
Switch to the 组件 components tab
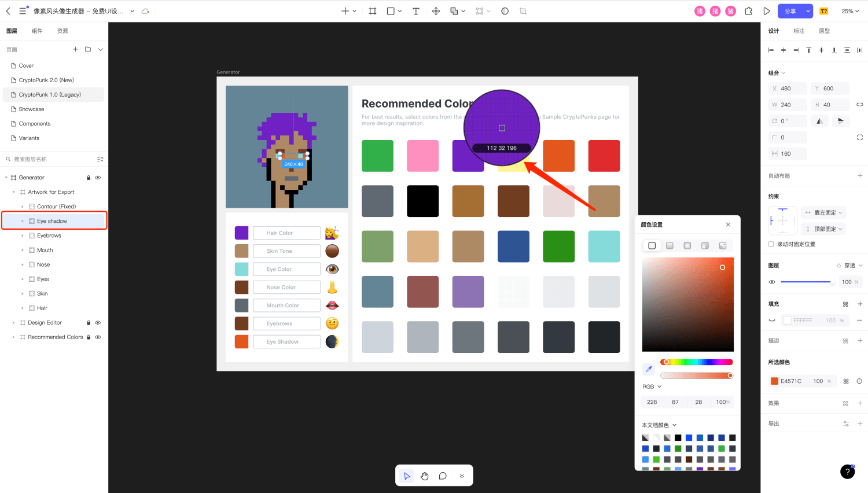coord(37,31)
